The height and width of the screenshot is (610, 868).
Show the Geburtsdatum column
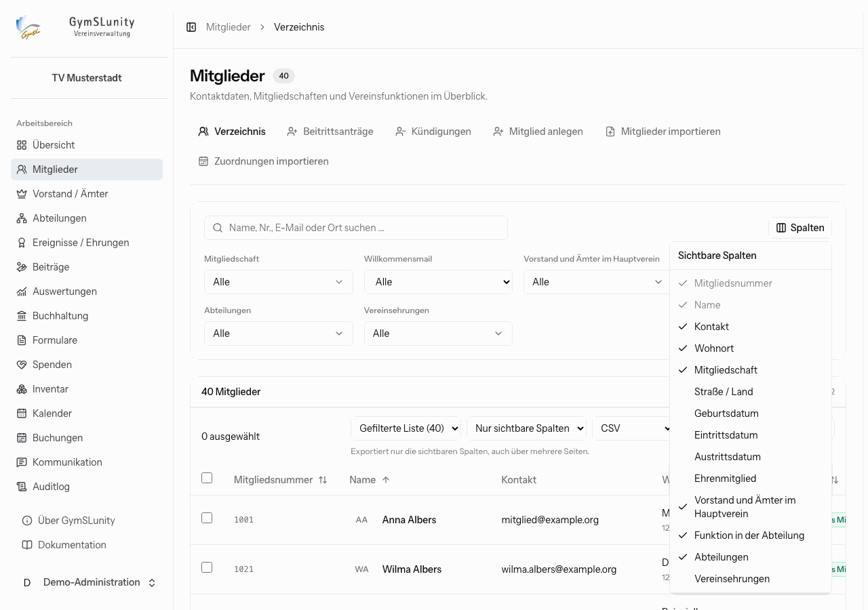(x=750, y=413)
